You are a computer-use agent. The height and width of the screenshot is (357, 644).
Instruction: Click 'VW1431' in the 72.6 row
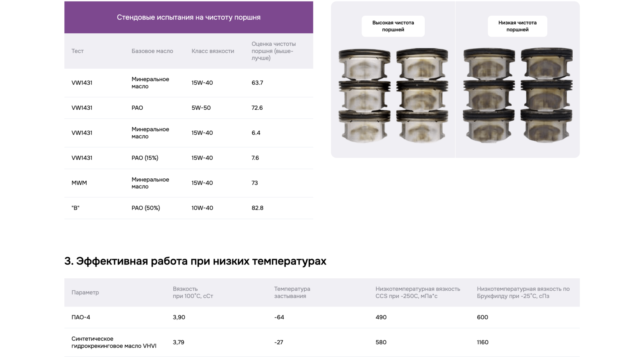point(82,108)
